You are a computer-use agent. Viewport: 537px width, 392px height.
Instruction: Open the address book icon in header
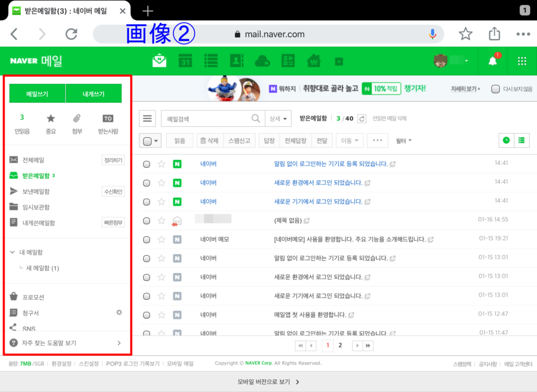click(237, 61)
